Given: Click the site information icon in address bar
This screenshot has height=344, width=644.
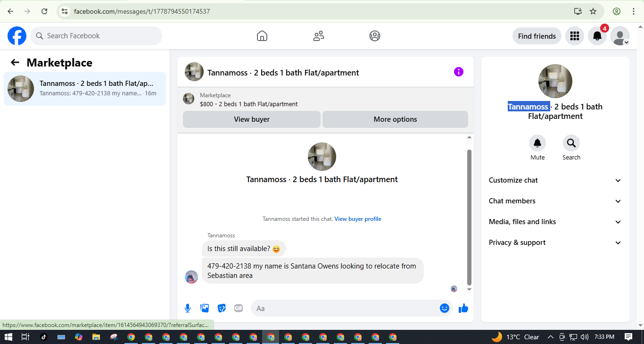Looking at the screenshot, I should (x=65, y=11).
